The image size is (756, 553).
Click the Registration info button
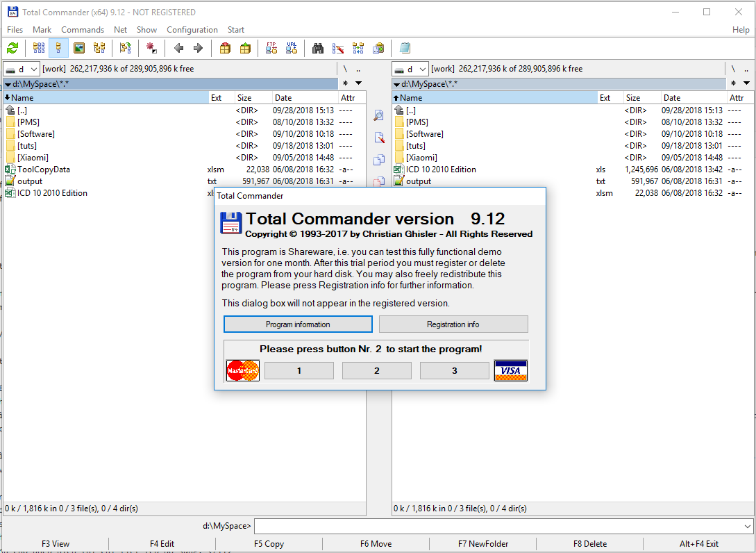click(x=453, y=324)
